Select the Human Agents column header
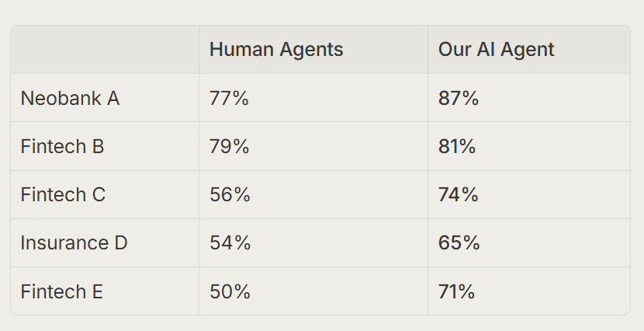The width and height of the screenshot is (644, 331). point(313,50)
